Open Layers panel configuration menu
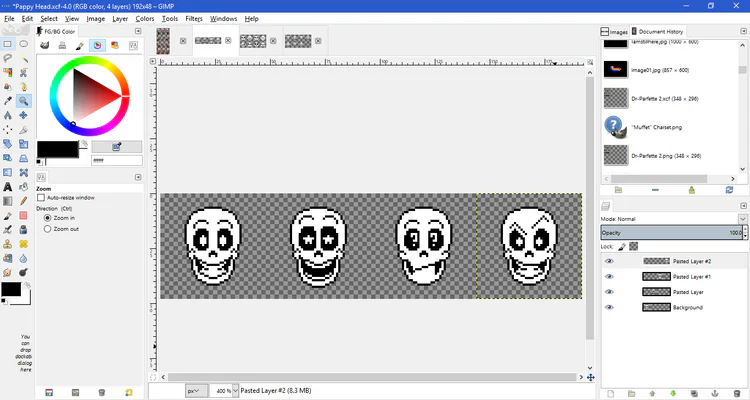The width and height of the screenshot is (750, 400). pyautogui.click(x=743, y=205)
